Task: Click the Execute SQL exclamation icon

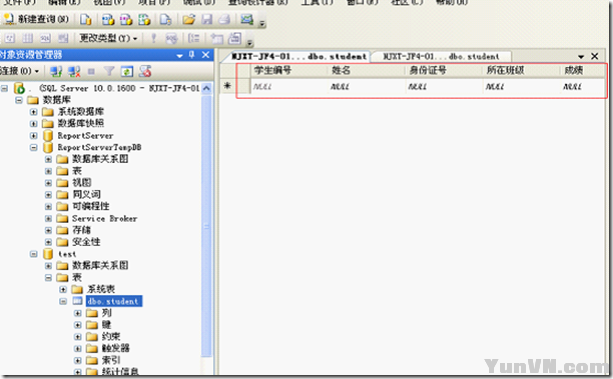Action: pos(154,38)
